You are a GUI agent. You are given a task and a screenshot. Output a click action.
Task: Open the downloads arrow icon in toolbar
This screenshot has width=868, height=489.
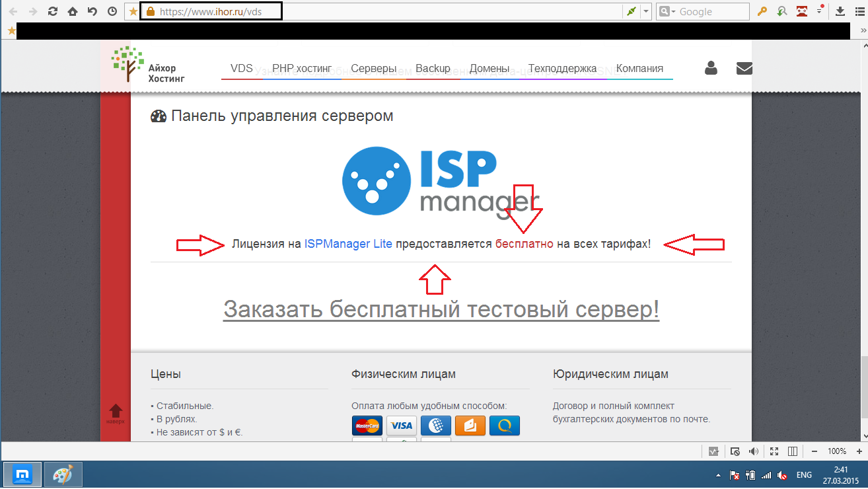(x=840, y=11)
